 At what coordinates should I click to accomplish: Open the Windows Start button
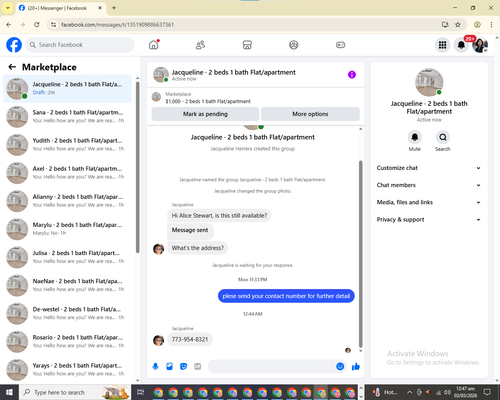tap(9, 392)
